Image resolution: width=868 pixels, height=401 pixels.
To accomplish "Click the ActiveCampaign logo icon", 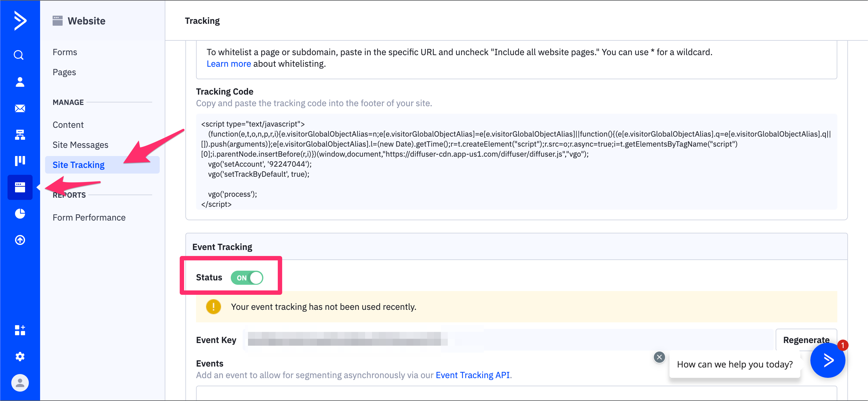I will [20, 21].
